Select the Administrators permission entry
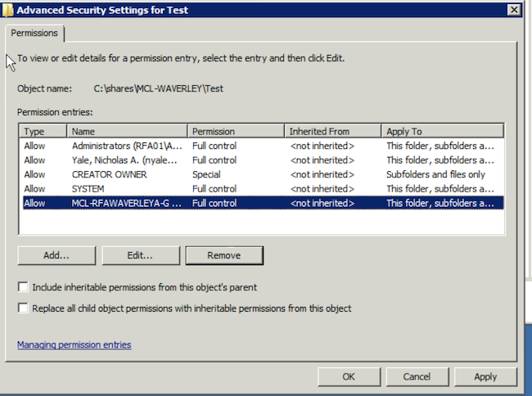This screenshot has height=396, width=532. (x=262, y=146)
